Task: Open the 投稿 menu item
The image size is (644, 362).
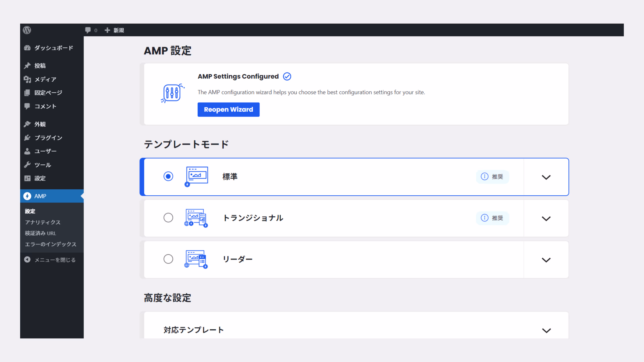Action: [52, 66]
